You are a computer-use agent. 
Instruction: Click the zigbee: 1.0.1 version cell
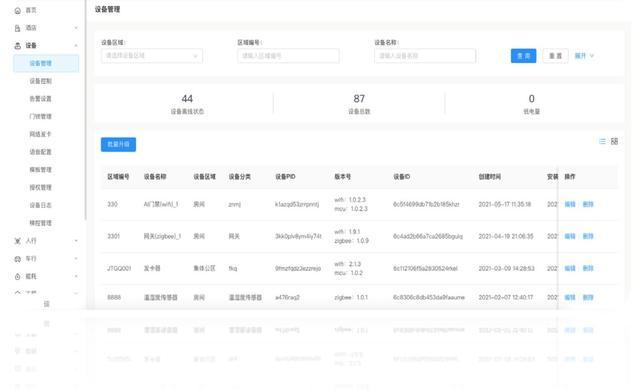[x=351, y=298]
